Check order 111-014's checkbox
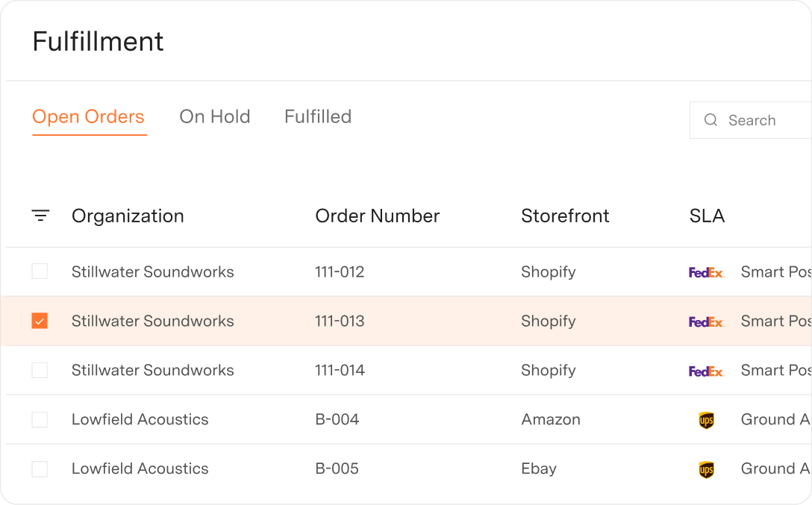 [40, 370]
